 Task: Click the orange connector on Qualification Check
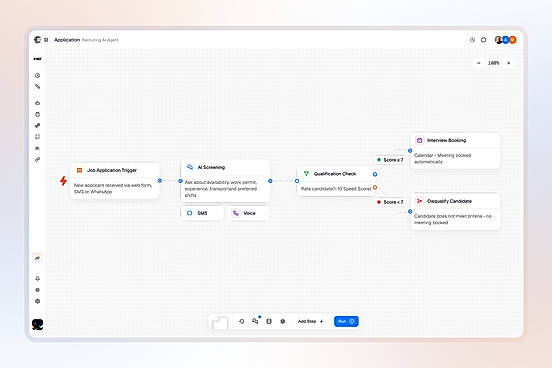(x=375, y=187)
